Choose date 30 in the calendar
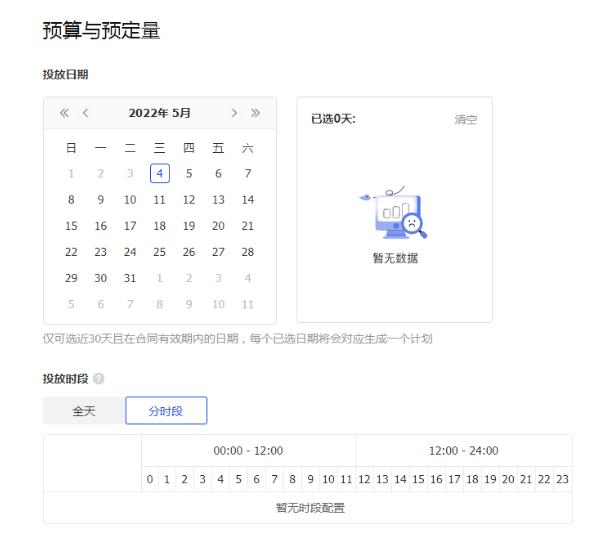The width and height of the screenshot is (616, 548). point(101,278)
